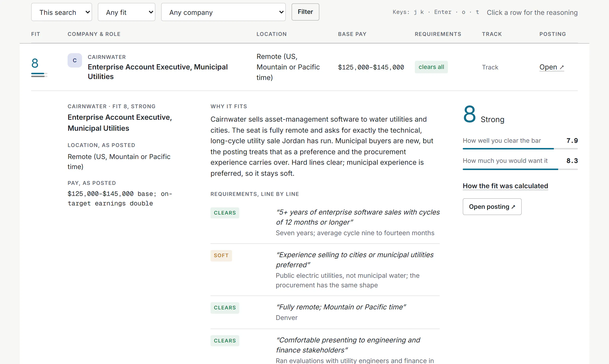Open the 'This search' dropdown
The height and width of the screenshot is (364, 609).
[x=61, y=12]
